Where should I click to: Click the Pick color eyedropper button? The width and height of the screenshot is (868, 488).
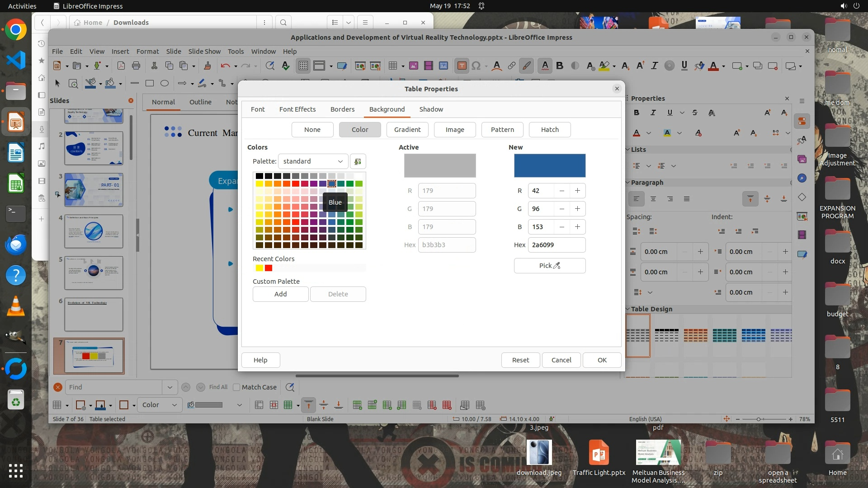(549, 266)
